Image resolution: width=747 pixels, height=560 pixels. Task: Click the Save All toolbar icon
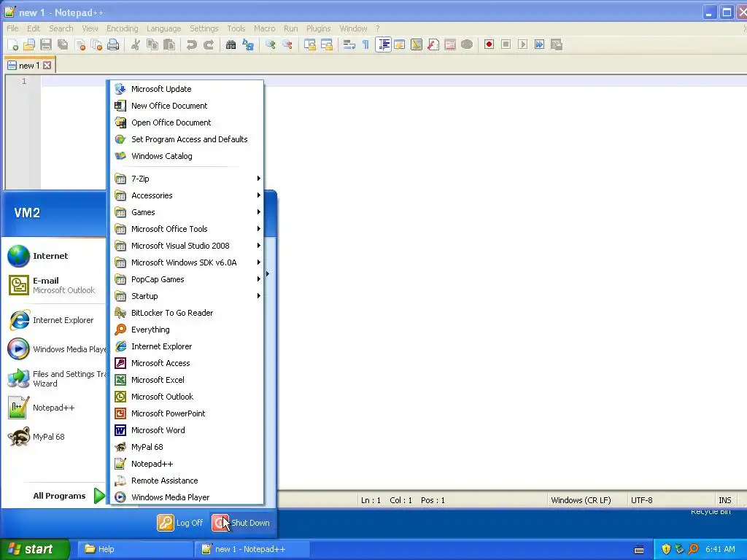[63, 44]
